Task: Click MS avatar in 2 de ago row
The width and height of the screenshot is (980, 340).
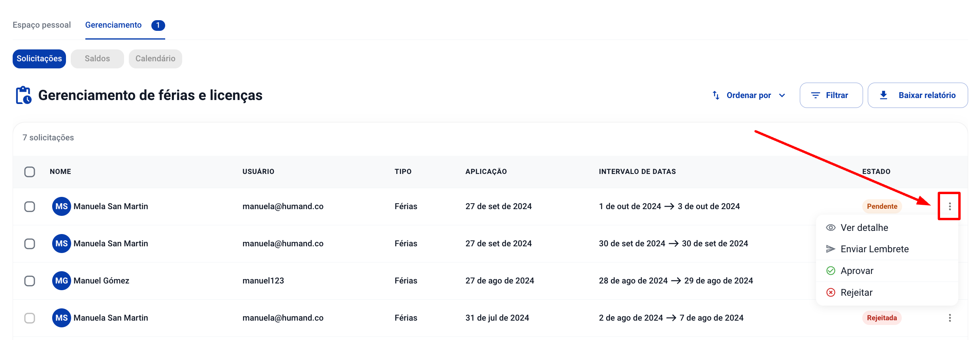Action: click(61, 318)
